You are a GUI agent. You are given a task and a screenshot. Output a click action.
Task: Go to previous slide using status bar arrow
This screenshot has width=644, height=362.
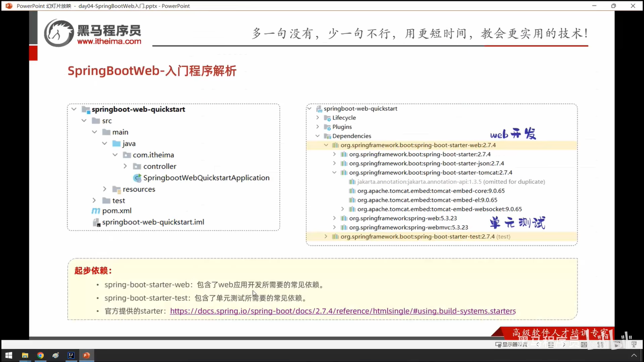pyautogui.click(x=538, y=345)
